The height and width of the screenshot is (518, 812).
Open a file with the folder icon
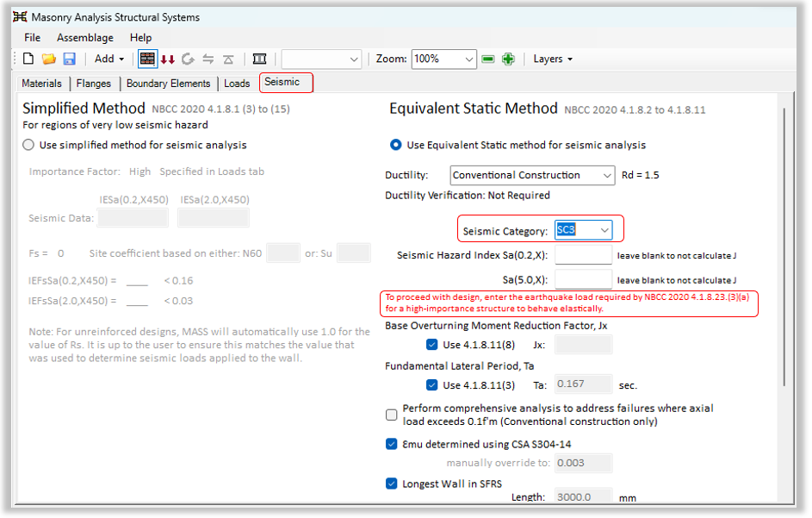pyautogui.click(x=49, y=59)
